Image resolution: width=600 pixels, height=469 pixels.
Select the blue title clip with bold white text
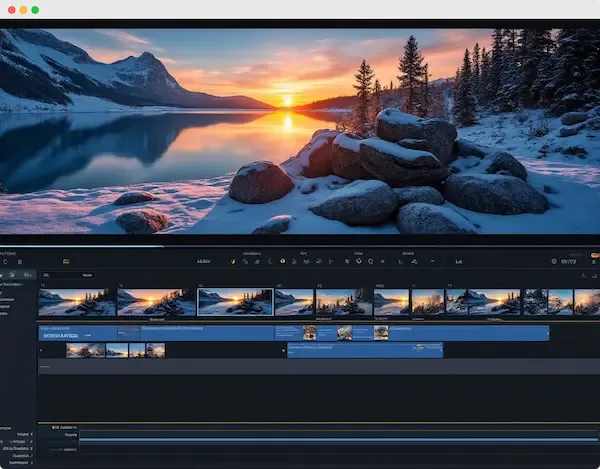tap(78, 333)
